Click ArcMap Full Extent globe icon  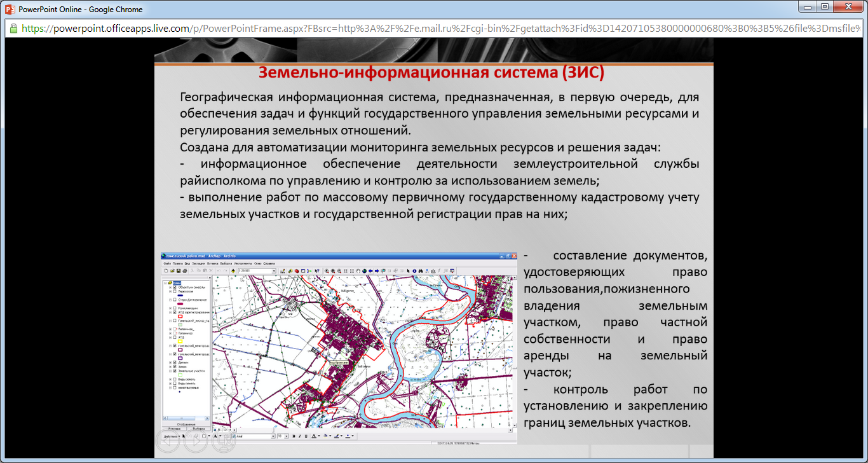(364, 271)
